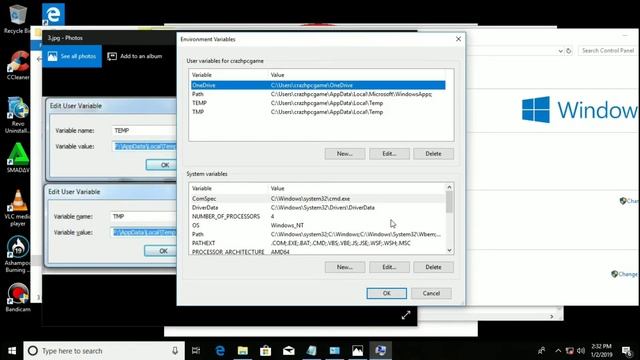
Task: Click Add to an album in Photos
Action: 135,56
